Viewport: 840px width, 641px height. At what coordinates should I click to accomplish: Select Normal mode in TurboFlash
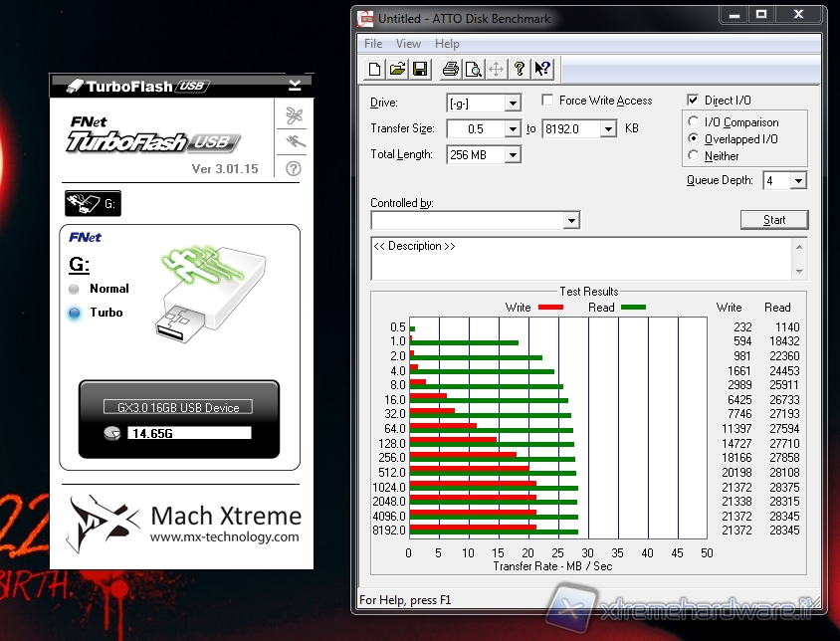tap(75, 289)
